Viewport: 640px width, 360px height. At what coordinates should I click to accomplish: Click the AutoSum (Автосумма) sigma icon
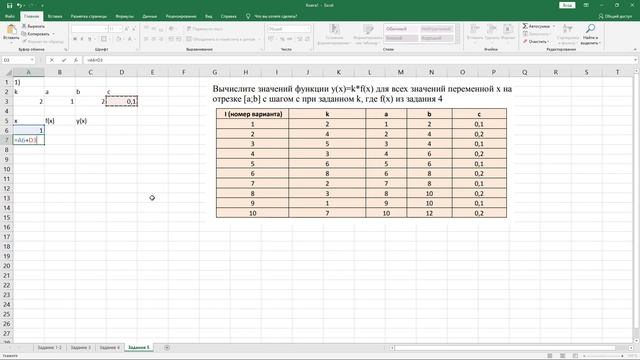click(x=525, y=26)
